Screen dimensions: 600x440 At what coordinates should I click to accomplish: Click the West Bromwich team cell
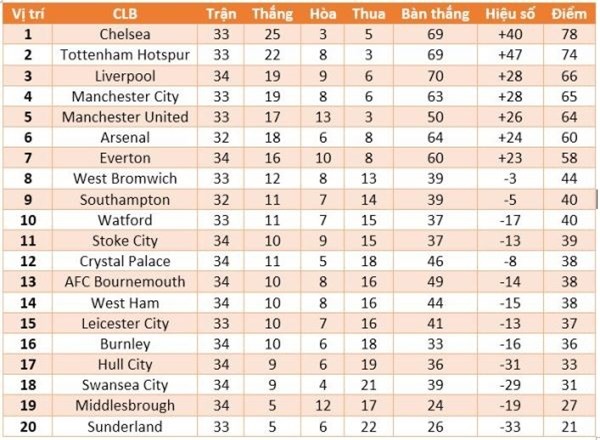tap(126, 178)
